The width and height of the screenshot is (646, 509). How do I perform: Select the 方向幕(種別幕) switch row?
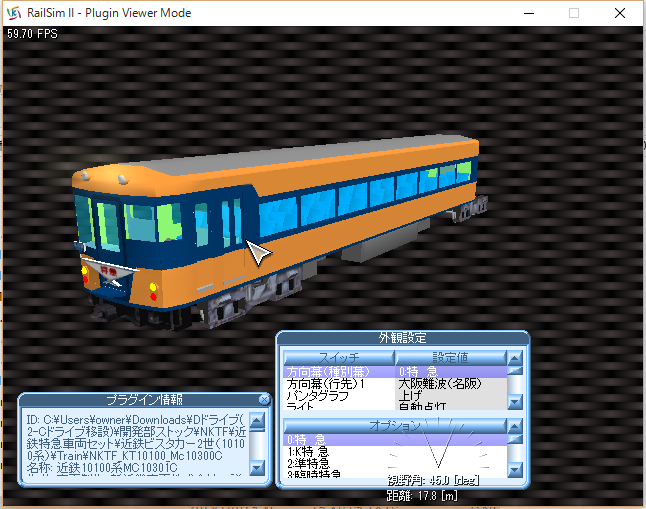(339, 372)
